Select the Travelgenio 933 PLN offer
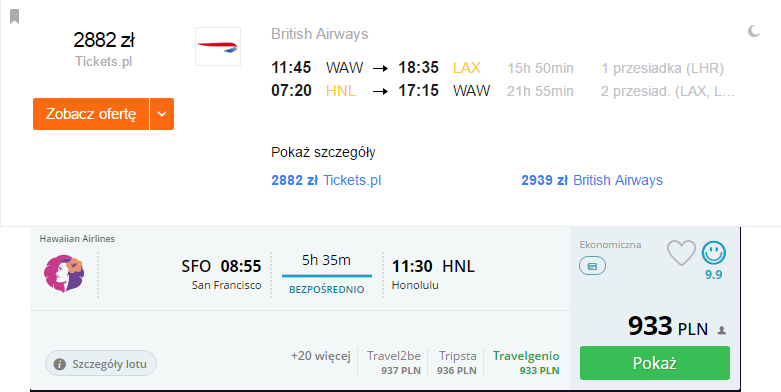Viewport: 781px width, 392px height. pos(526,363)
